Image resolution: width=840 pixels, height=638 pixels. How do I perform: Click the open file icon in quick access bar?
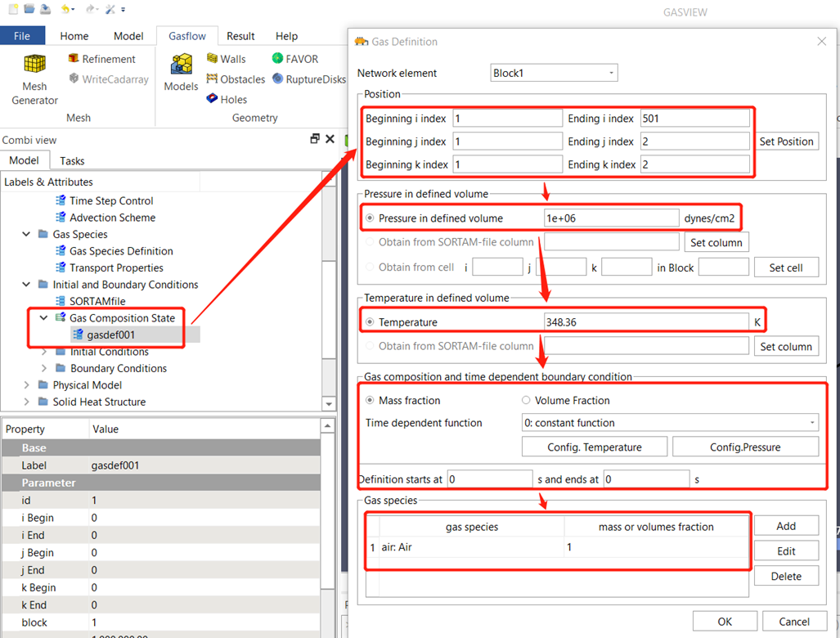pyautogui.click(x=29, y=9)
